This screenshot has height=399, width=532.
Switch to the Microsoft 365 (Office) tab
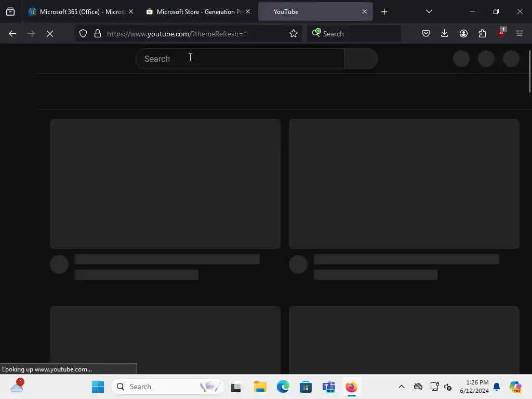(81, 11)
